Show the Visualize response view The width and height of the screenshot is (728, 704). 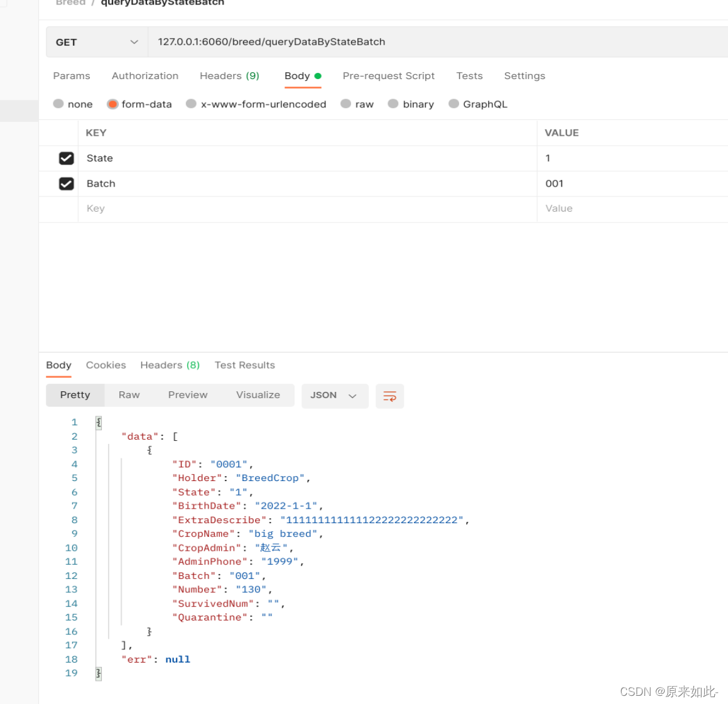258,395
